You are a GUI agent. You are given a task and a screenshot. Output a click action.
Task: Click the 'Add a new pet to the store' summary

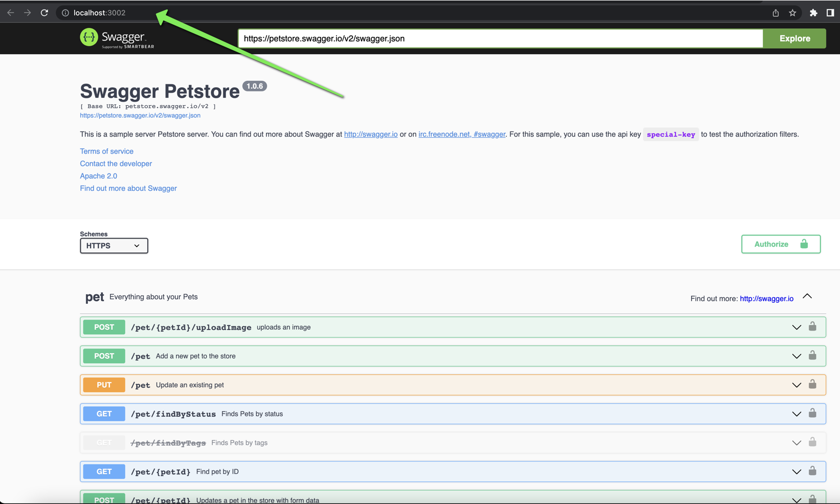coord(196,356)
